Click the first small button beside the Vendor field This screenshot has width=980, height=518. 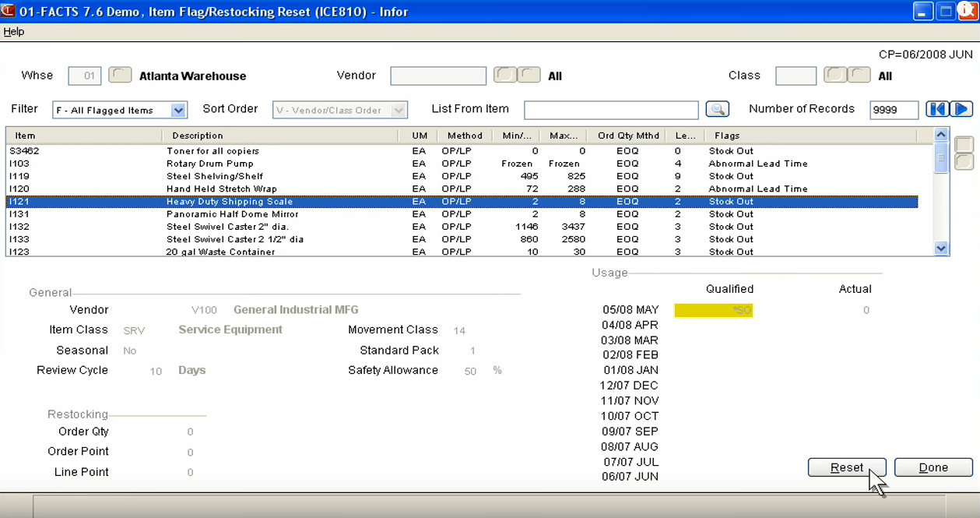pos(506,76)
